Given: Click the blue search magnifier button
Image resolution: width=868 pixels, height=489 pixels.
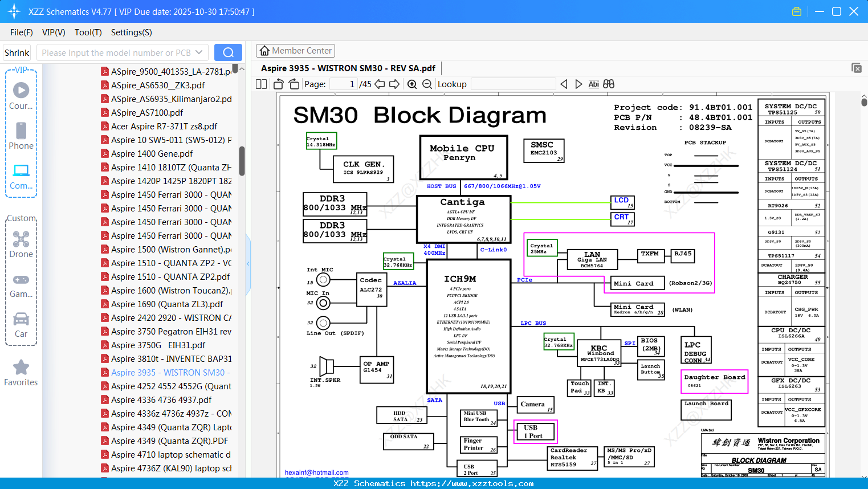Looking at the screenshot, I should [x=228, y=52].
